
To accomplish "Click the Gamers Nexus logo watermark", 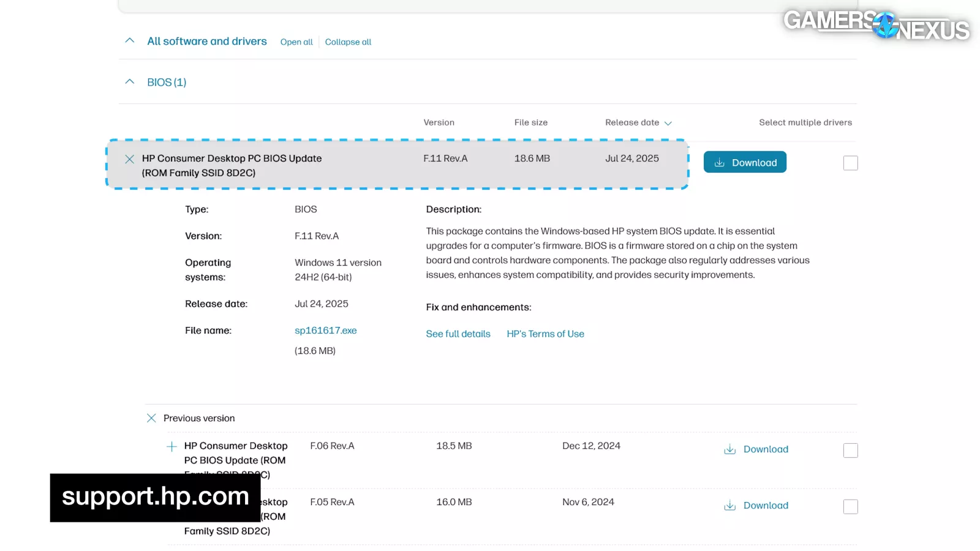I will [x=876, y=24].
